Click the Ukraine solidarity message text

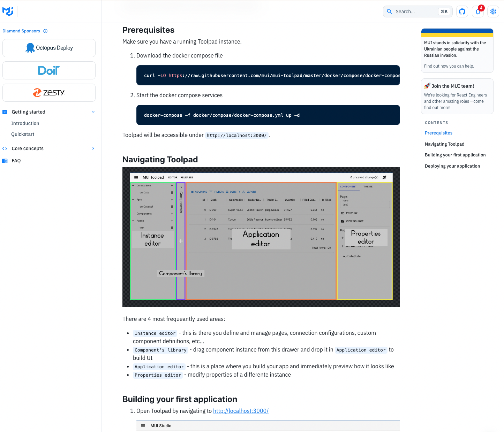455,49
